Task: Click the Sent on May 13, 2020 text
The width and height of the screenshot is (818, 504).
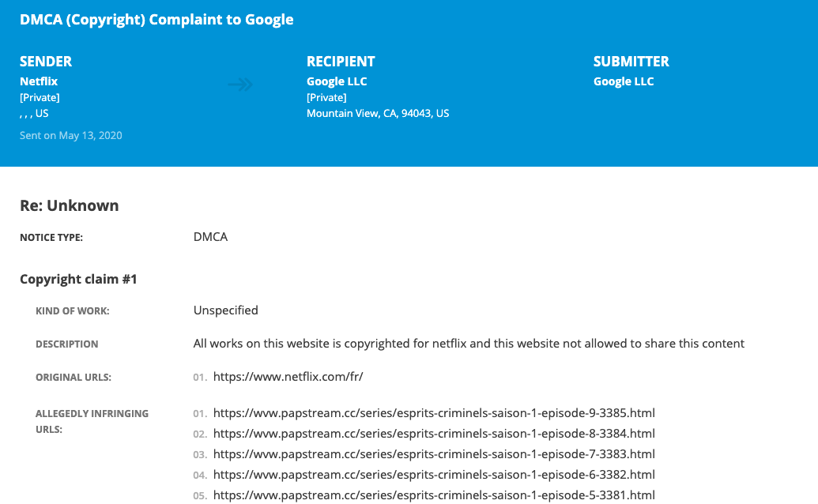Action: (x=71, y=136)
